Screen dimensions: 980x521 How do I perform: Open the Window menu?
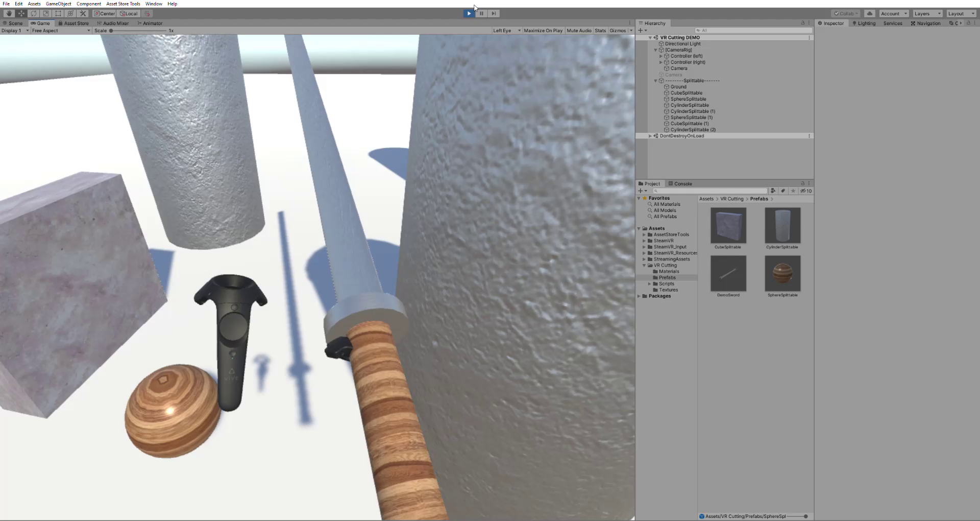154,4
